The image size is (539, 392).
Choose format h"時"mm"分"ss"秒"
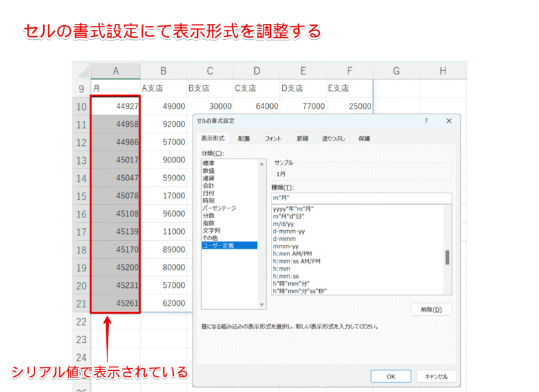(358, 291)
